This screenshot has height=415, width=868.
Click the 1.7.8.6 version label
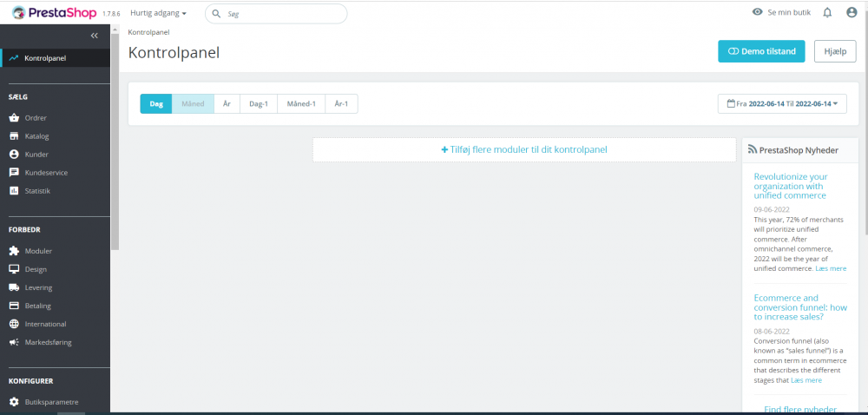pos(111,13)
